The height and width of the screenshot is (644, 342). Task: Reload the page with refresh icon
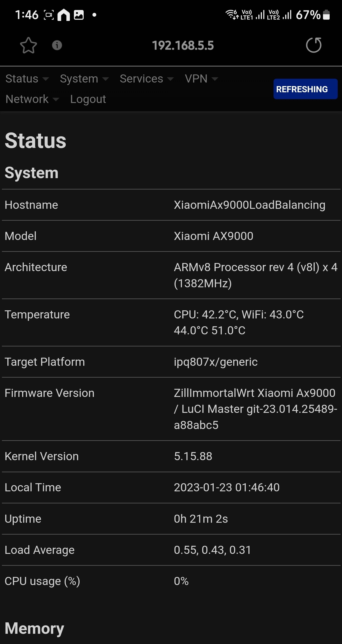point(314,45)
